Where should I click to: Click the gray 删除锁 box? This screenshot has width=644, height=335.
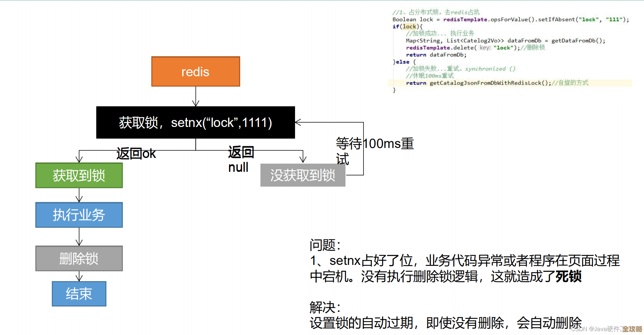coord(79,258)
